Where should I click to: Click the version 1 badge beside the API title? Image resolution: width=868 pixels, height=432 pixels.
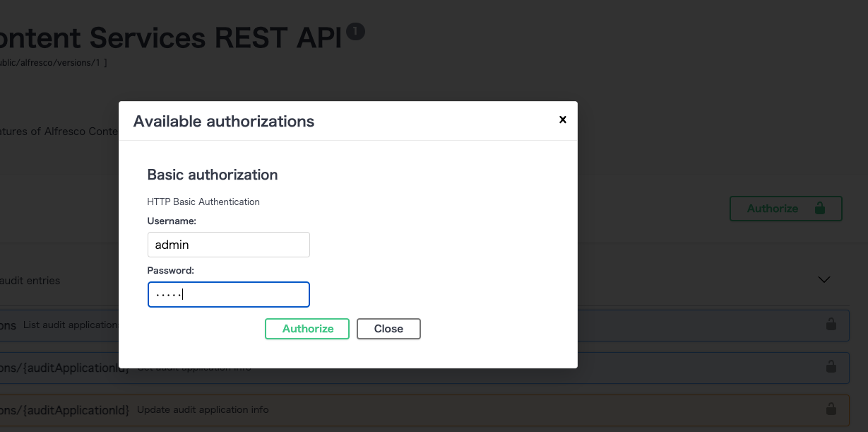tap(355, 32)
